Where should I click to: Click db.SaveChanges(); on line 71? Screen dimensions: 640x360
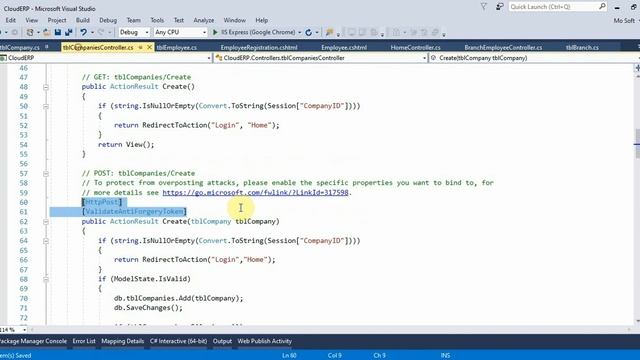(x=148, y=308)
